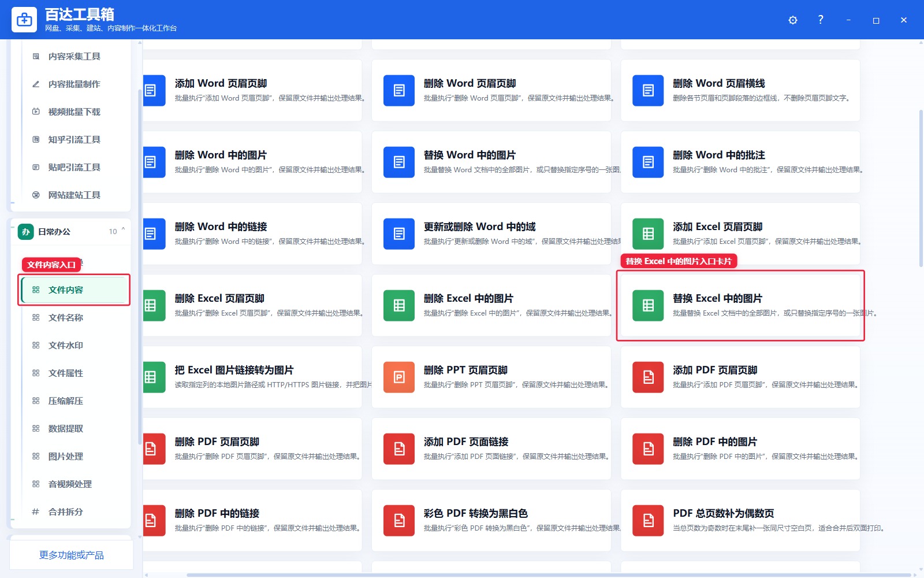Click the 视频批量下载 sidebar icon
The image size is (924, 578).
pyautogui.click(x=36, y=112)
